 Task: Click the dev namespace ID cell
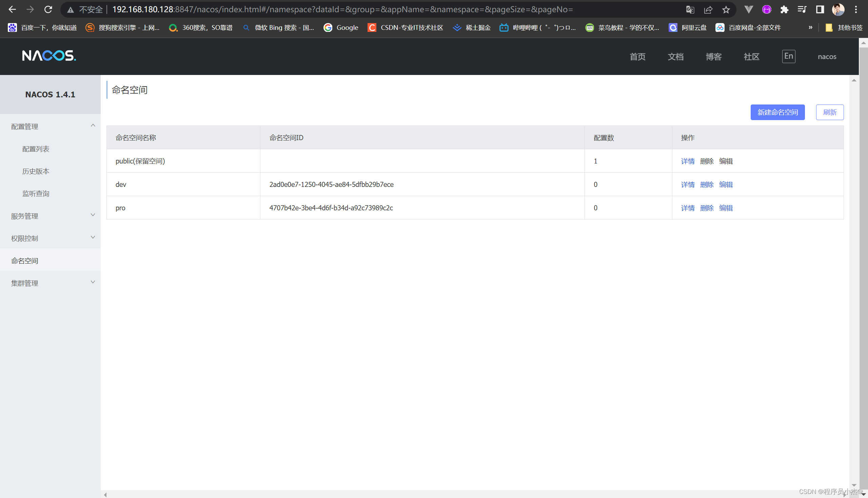422,184
